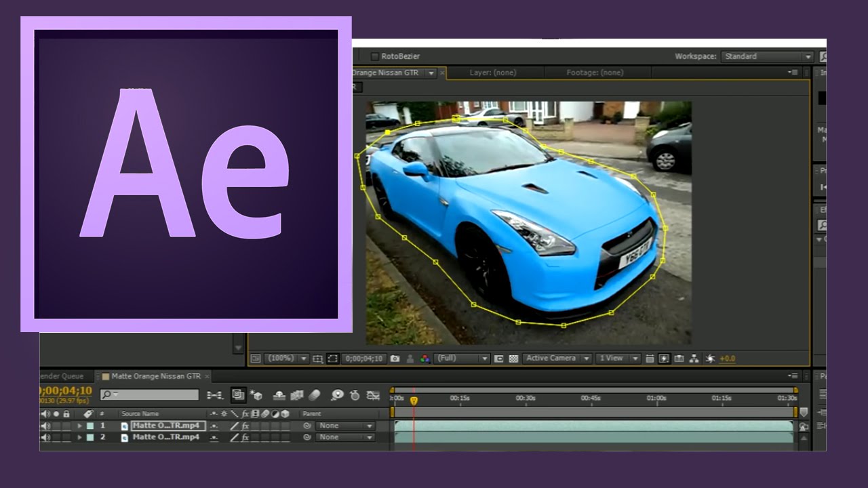The image size is (868, 488).
Task: Toggle lock switch for layer 2
Action: 66,437
